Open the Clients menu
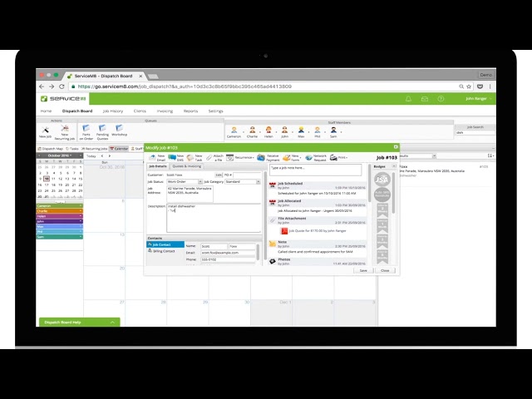Image resolution: width=532 pixels, height=399 pixels. point(140,111)
